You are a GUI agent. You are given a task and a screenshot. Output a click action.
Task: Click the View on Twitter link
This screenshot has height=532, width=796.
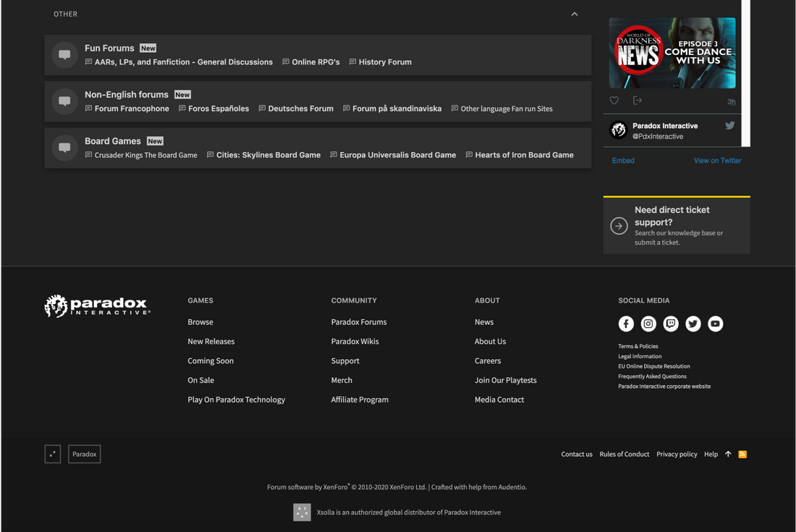[717, 161]
